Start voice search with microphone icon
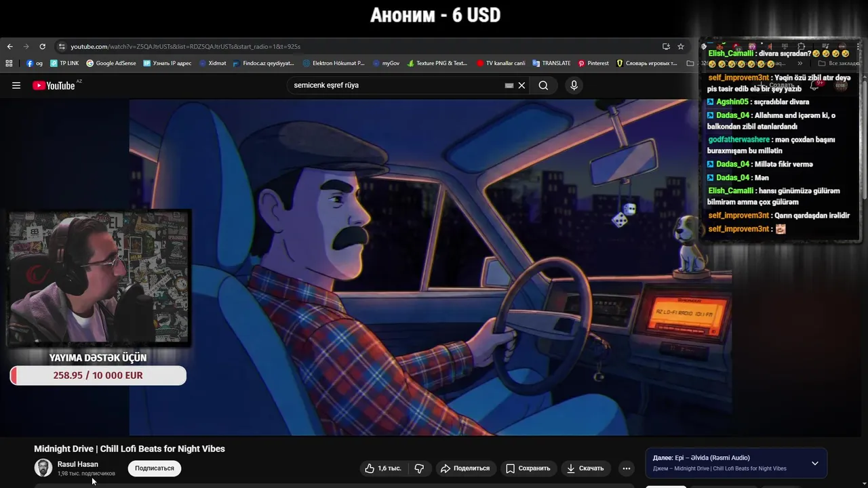Viewport: 868px width, 488px height. point(574,85)
